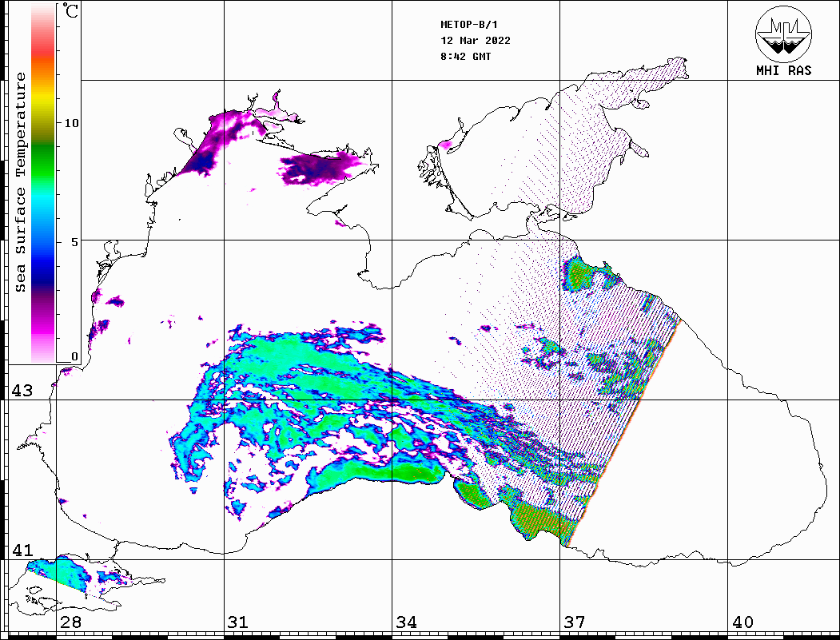Click the MHI RAS logo emblem
Viewport: 840px width, 640px height.
[x=784, y=34]
